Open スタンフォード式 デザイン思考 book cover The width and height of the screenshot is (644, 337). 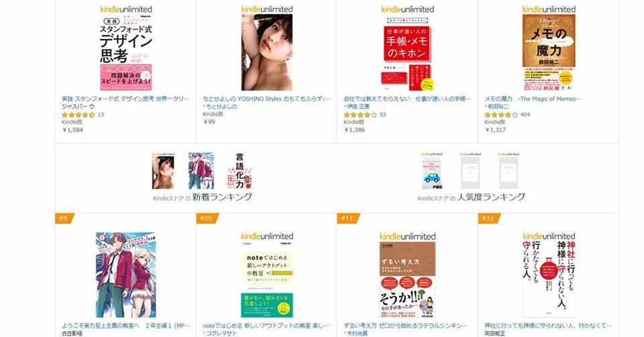click(125, 52)
